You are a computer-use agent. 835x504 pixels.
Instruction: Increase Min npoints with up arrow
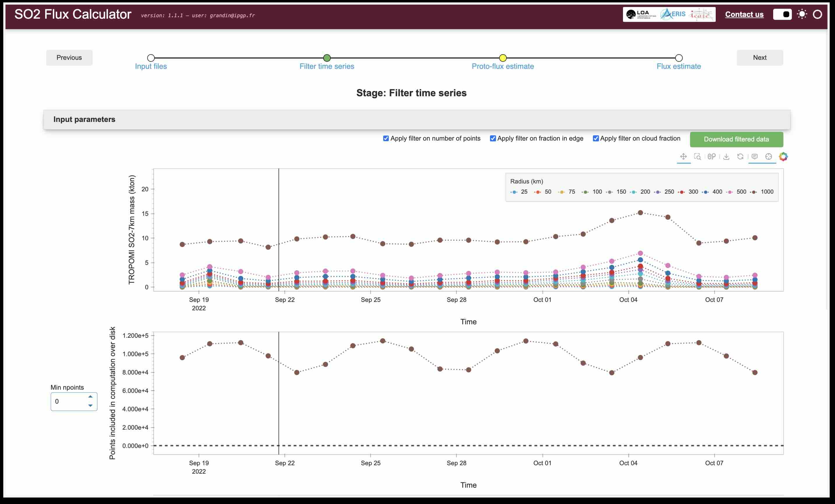pyautogui.click(x=90, y=397)
